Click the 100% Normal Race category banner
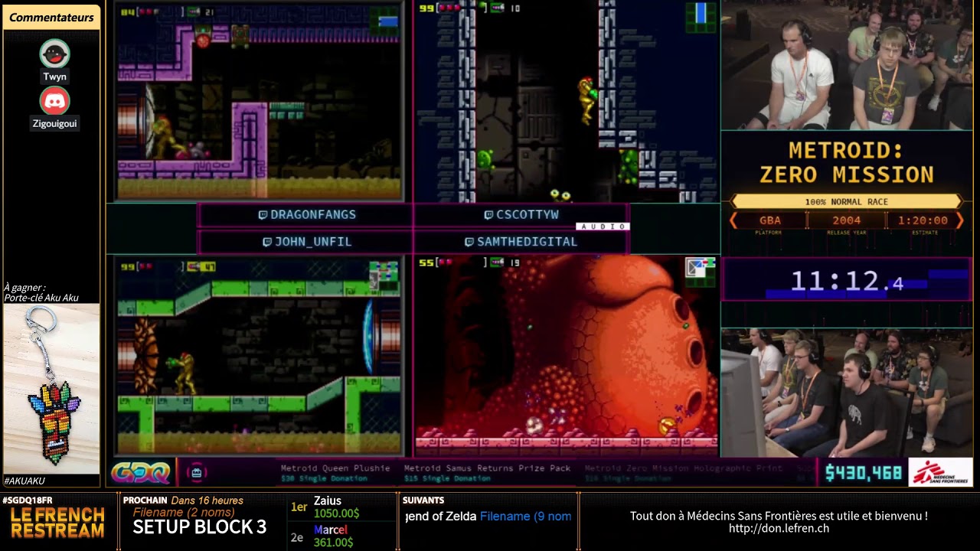Screen dimensions: 980x551 846,202
